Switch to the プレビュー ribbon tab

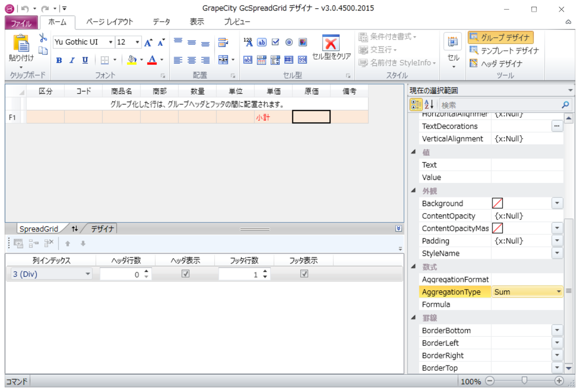click(237, 22)
